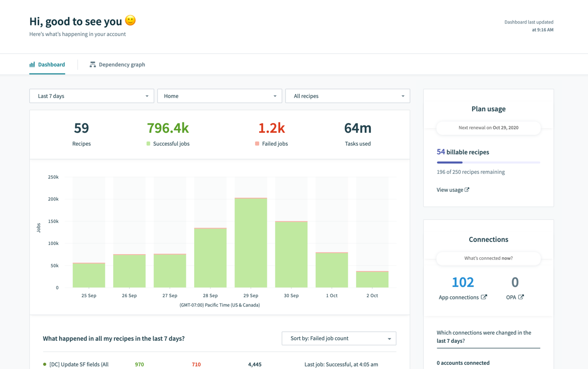Image resolution: width=588 pixels, height=369 pixels.
Task: Click the "Next renewal on Oct 29, 2020" banner
Action: (488, 128)
